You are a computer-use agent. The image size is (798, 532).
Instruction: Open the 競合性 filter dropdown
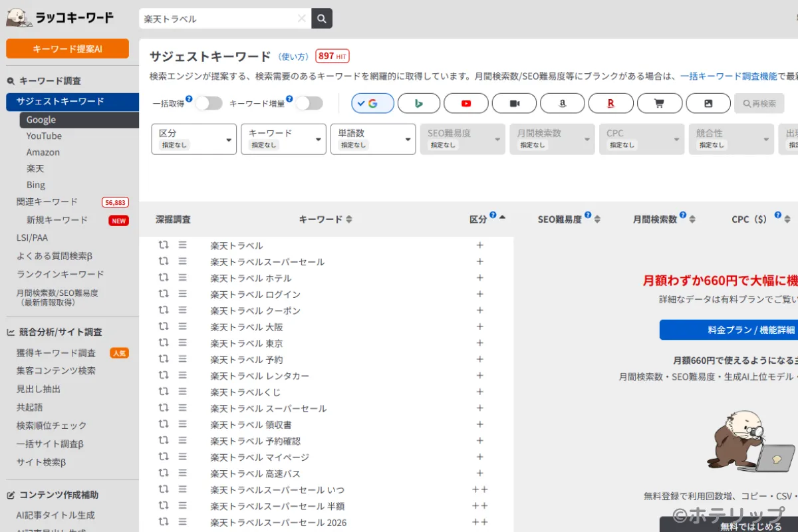[731, 139]
